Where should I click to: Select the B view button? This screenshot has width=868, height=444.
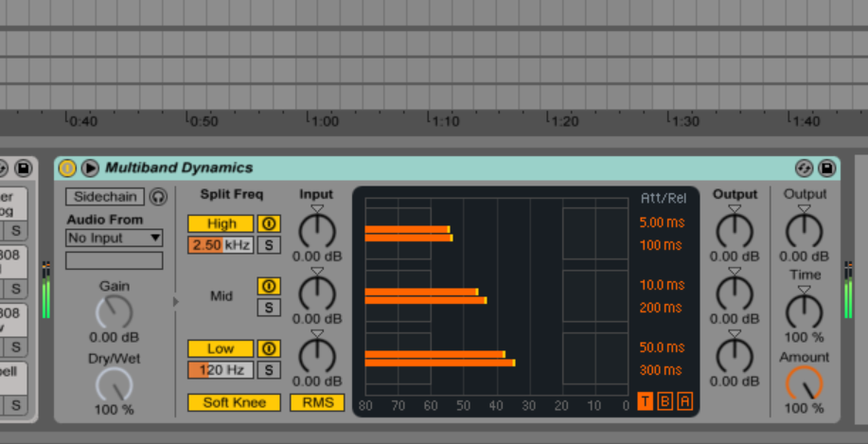coord(664,401)
